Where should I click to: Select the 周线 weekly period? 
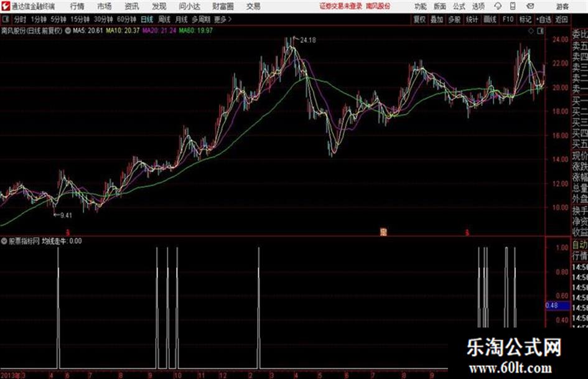[x=164, y=19]
